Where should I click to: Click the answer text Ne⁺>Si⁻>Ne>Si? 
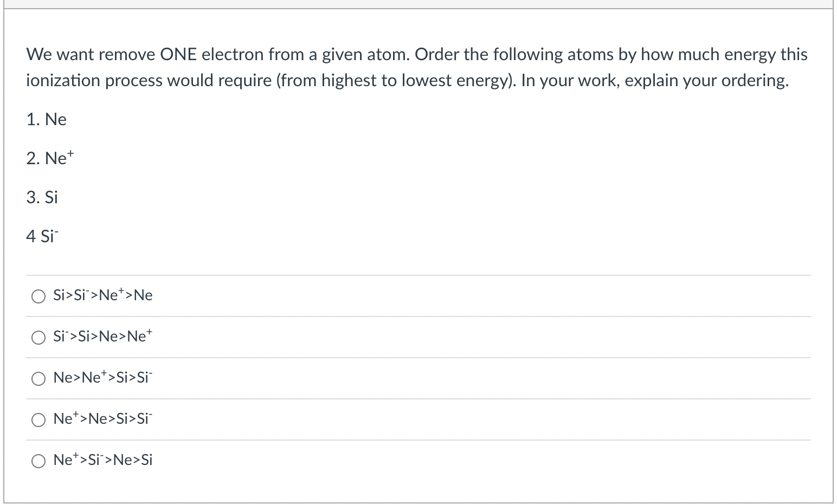point(102,460)
